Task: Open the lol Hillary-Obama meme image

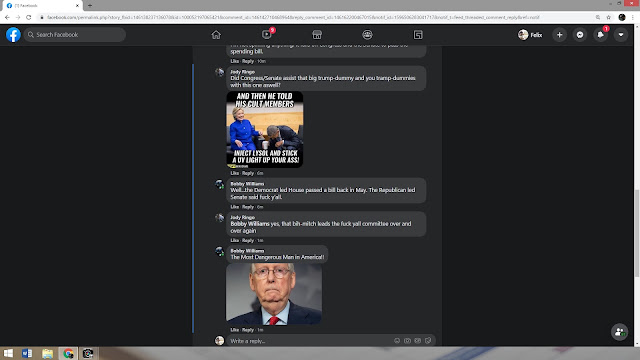Action: 265,129
